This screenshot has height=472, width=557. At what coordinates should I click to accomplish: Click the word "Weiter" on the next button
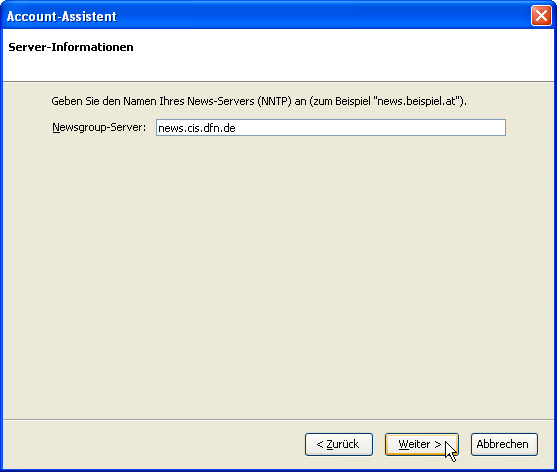pos(414,444)
